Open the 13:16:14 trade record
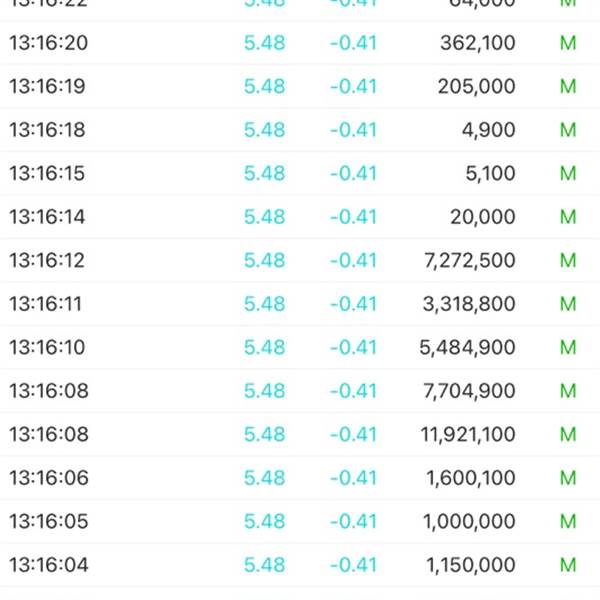This screenshot has width=600, height=600. 300,217
